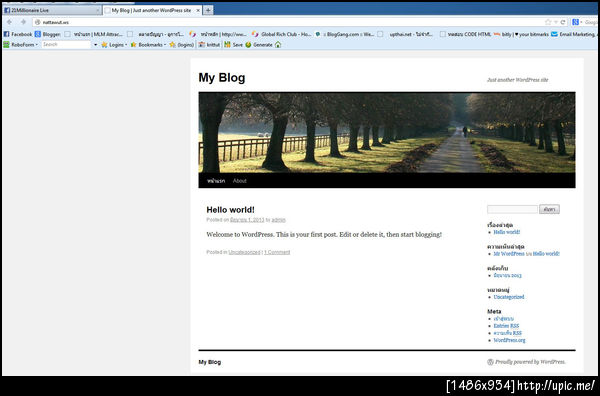This screenshot has width=600, height=396.
Task: Close the My Blog tab
Action: tap(198, 10)
